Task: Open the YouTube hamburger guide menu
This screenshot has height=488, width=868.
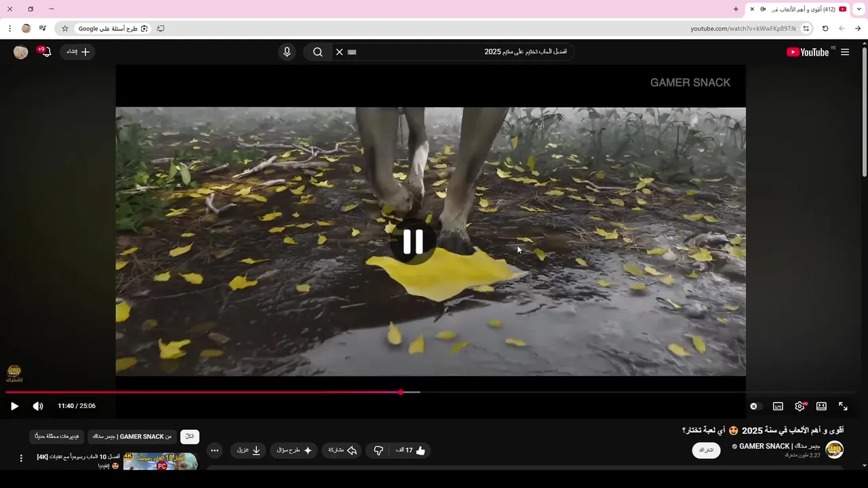Action: [x=845, y=52]
